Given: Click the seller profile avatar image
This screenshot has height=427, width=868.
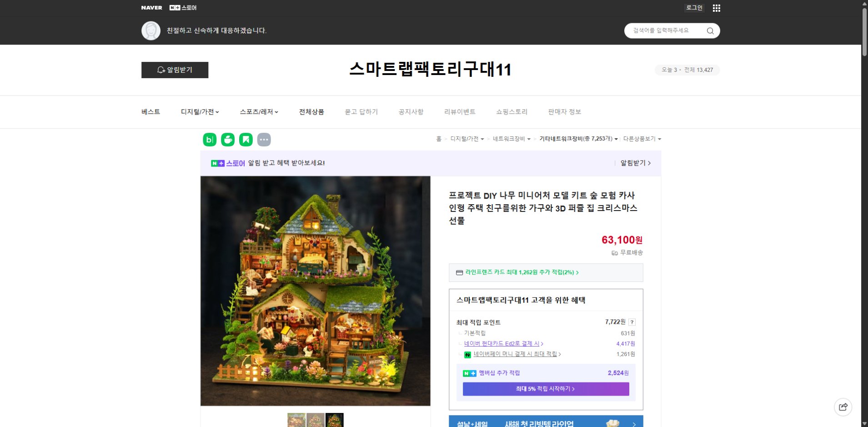Looking at the screenshot, I should (x=151, y=30).
